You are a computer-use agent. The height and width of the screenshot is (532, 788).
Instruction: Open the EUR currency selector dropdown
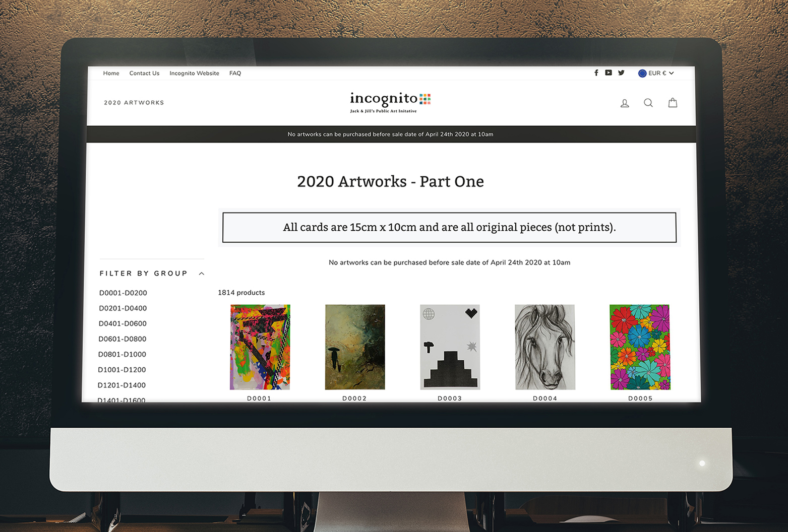coord(656,73)
